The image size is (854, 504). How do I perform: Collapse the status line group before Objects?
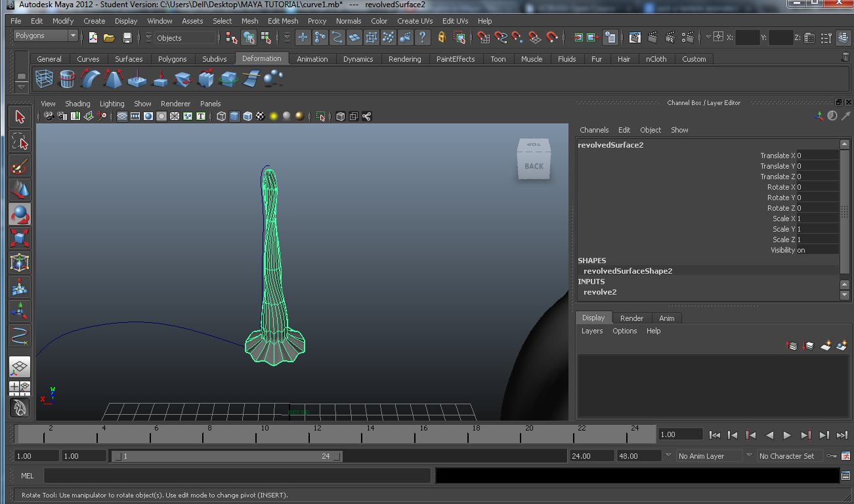click(149, 37)
